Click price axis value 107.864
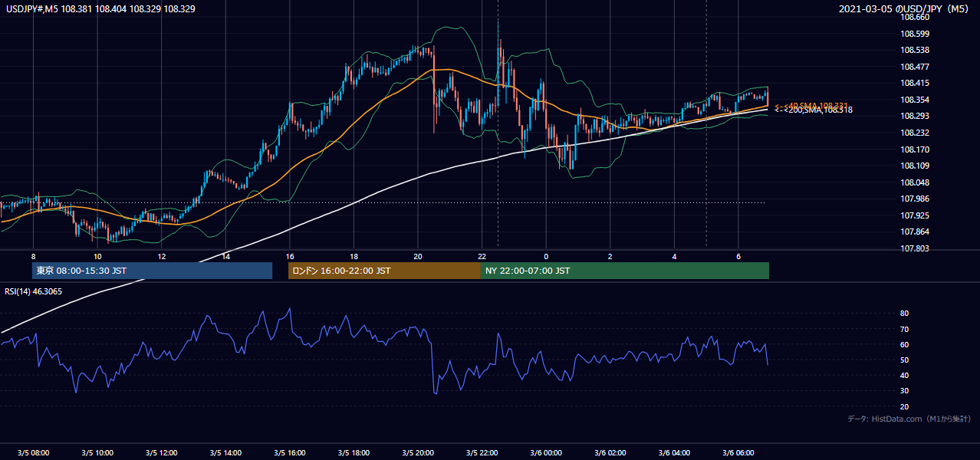980x460 pixels. click(x=914, y=232)
